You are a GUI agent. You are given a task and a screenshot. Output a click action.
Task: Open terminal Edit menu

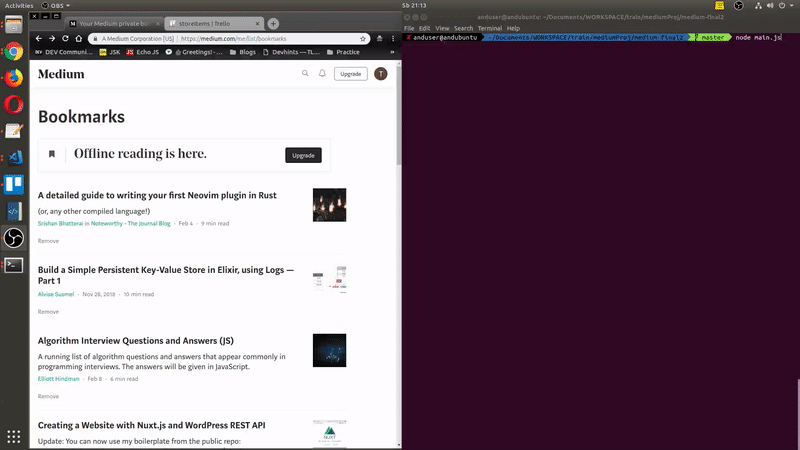(424, 28)
